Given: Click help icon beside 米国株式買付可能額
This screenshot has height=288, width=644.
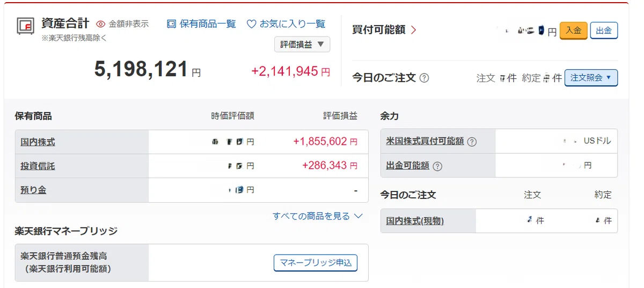Looking at the screenshot, I should (472, 142).
